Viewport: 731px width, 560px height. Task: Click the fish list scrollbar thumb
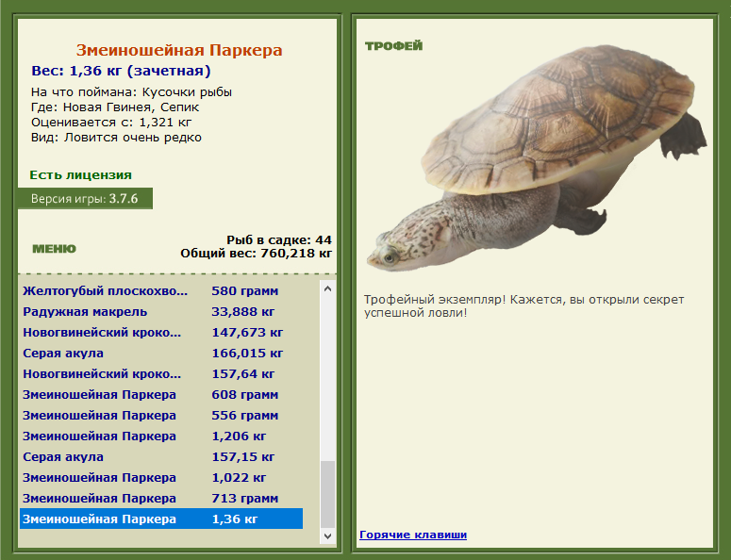(327, 494)
